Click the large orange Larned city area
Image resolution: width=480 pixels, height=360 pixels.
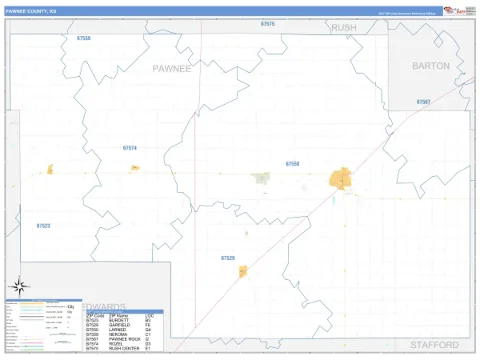340,178
